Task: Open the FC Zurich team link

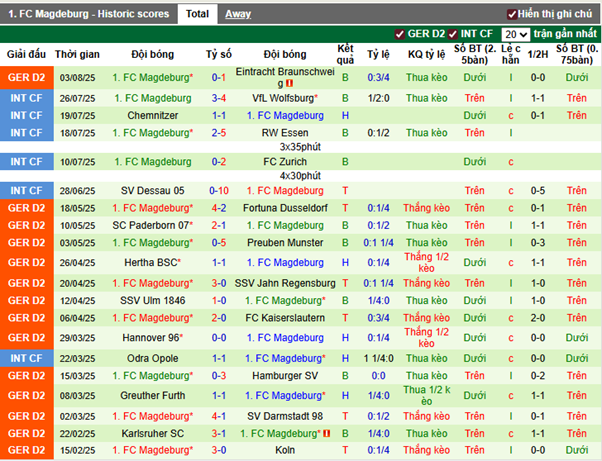Action: pyautogui.click(x=285, y=162)
